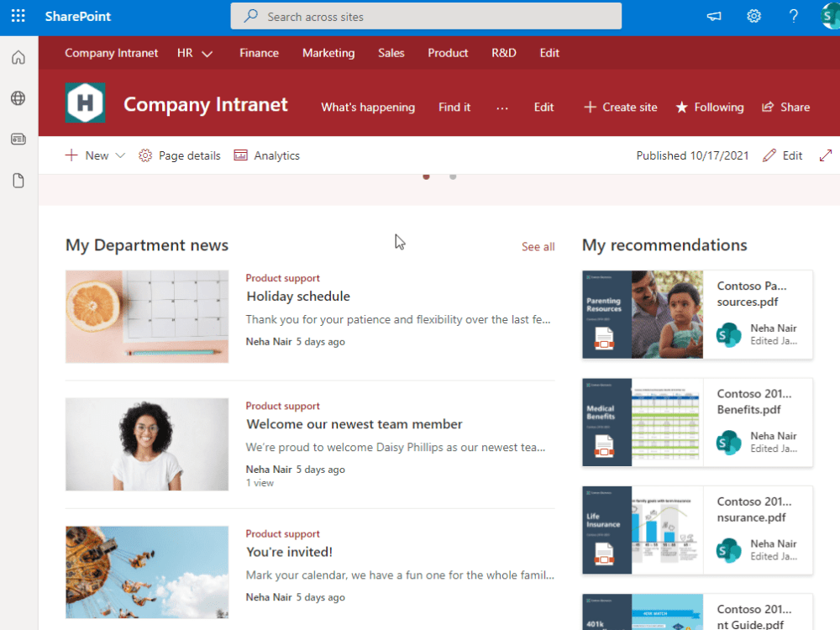The width and height of the screenshot is (840, 630).
Task: Click the SharePoint brand link
Action: [x=77, y=17]
